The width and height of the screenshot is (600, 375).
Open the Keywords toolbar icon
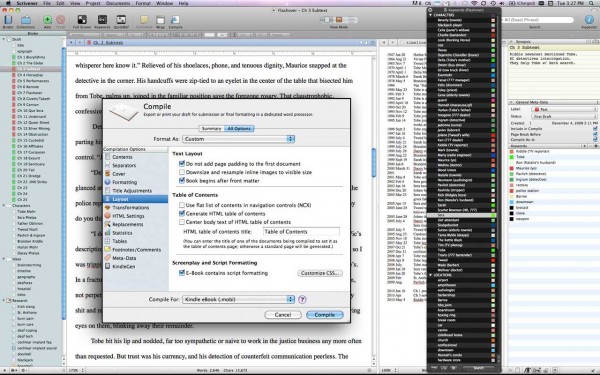(x=102, y=20)
